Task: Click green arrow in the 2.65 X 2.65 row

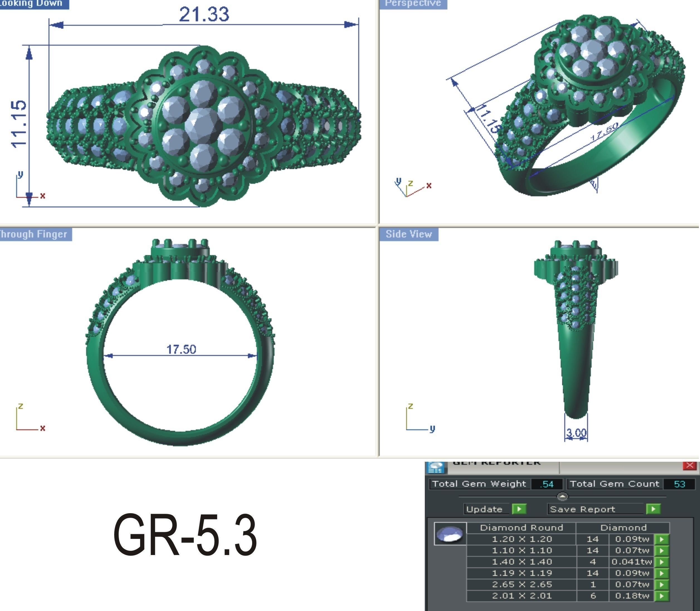Action: pyautogui.click(x=662, y=585)
